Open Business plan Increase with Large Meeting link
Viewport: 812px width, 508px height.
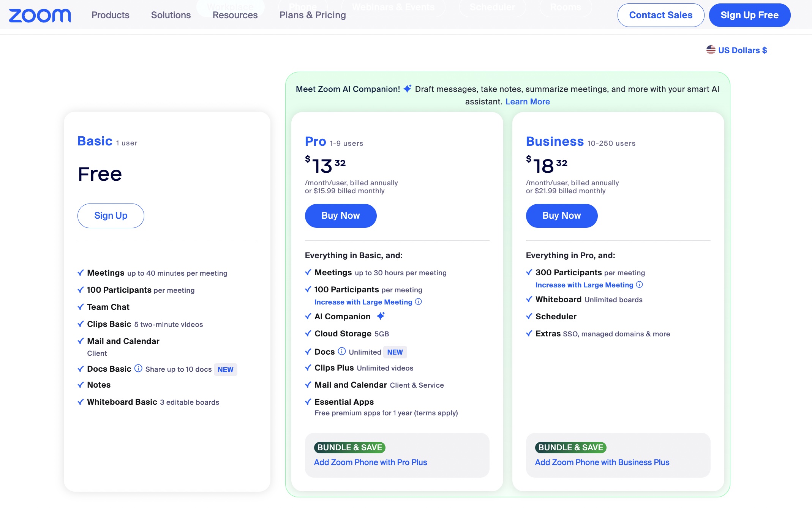point(585,285)
